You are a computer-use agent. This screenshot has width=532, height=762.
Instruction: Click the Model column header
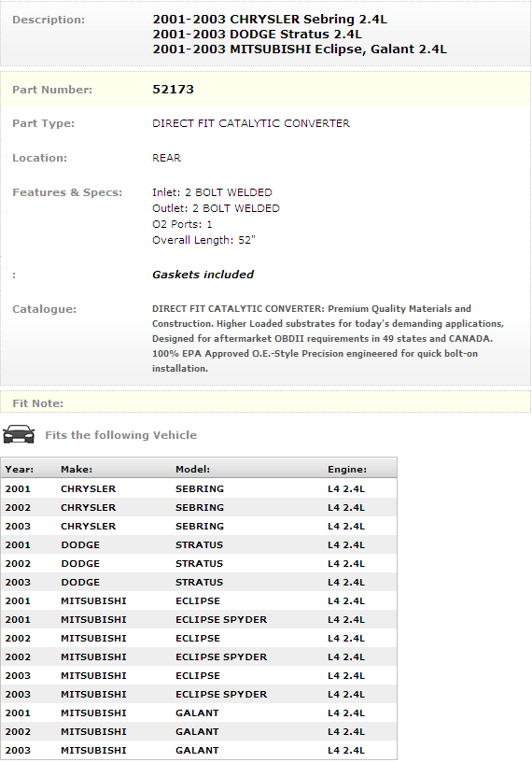pyautogui.click(x=192, y=469)
